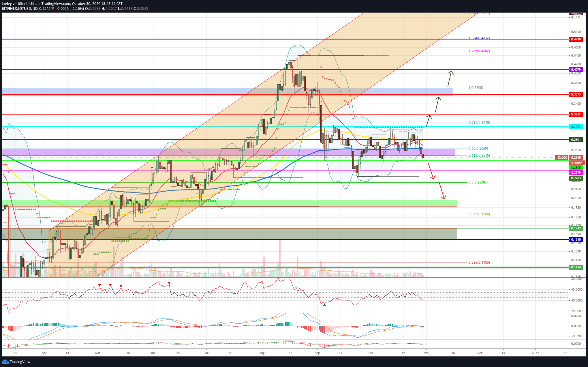Viewport: 588px width, 367px height.
Task: Click the Aug label on time axis
Action: (262, 353)
